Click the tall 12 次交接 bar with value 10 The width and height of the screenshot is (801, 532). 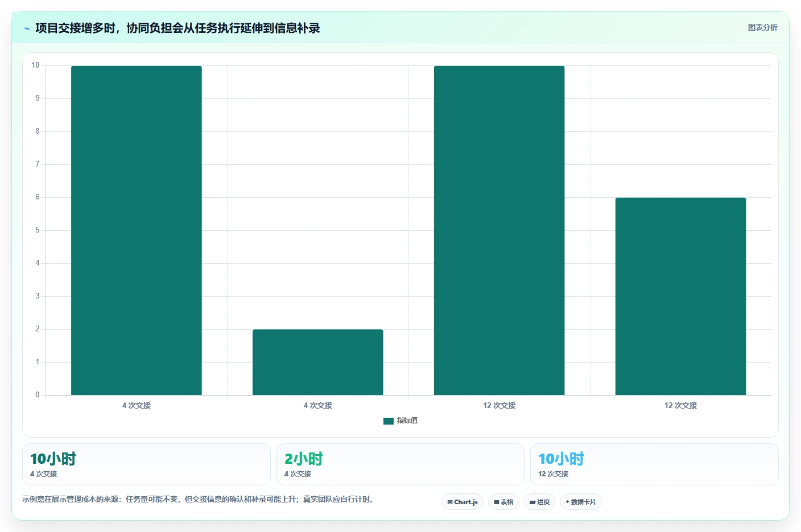(499, 230)
